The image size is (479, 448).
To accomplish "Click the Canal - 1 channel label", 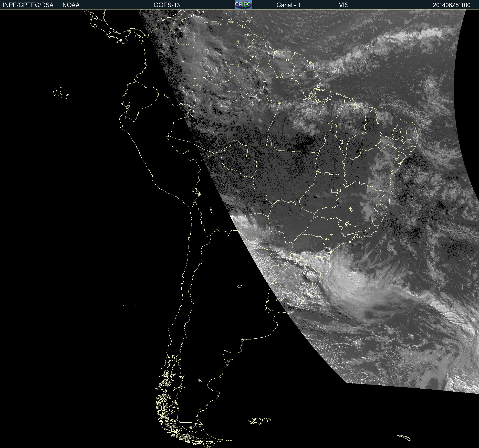I will tap(288, 5).
